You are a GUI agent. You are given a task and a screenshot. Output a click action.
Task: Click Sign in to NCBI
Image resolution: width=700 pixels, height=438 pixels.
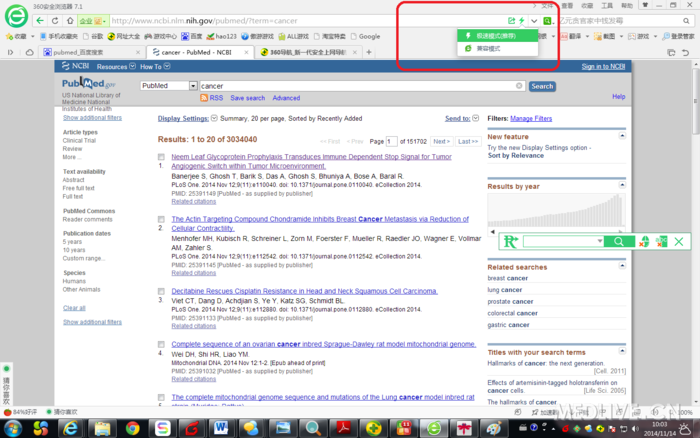[x=603, y=67]
